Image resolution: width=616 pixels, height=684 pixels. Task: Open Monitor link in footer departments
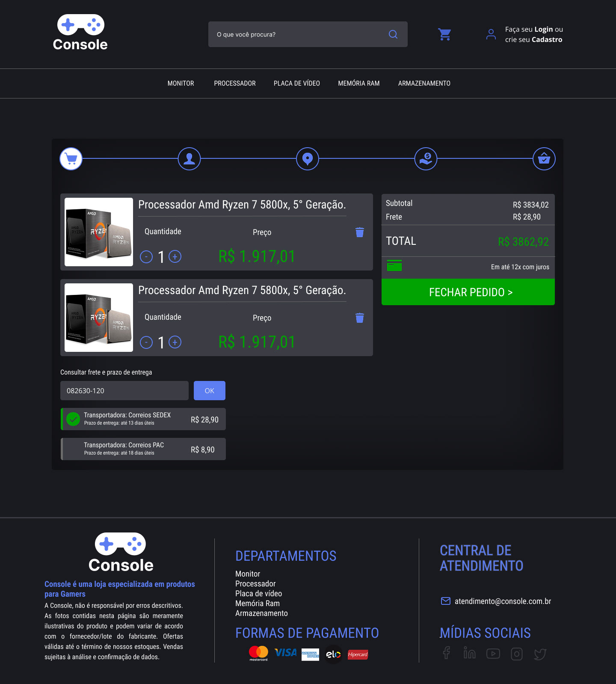(248, 574)
